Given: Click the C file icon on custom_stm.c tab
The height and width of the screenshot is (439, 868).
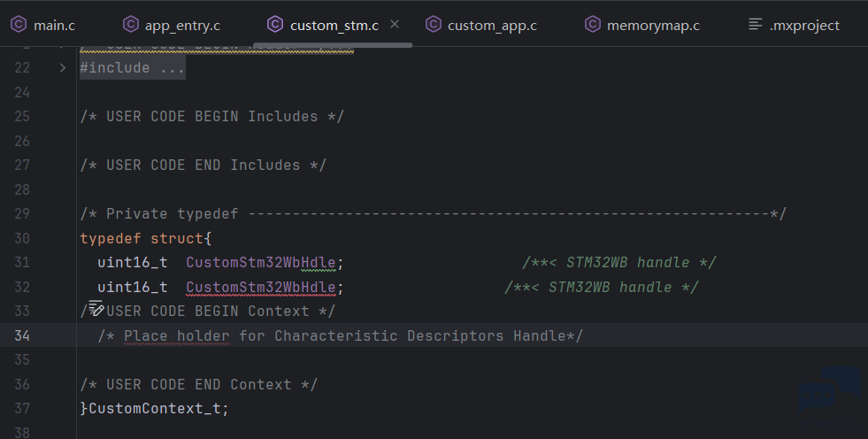Looking at the screenshot, I should tap(275, 25).
